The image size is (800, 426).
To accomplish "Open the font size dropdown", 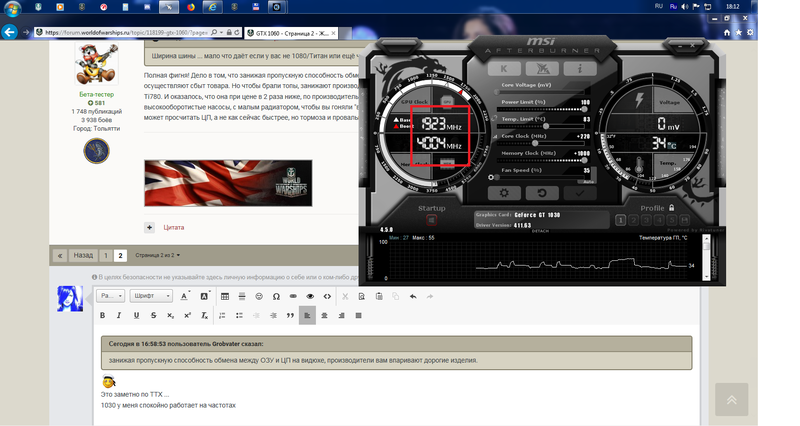I will tap(112, 296).
